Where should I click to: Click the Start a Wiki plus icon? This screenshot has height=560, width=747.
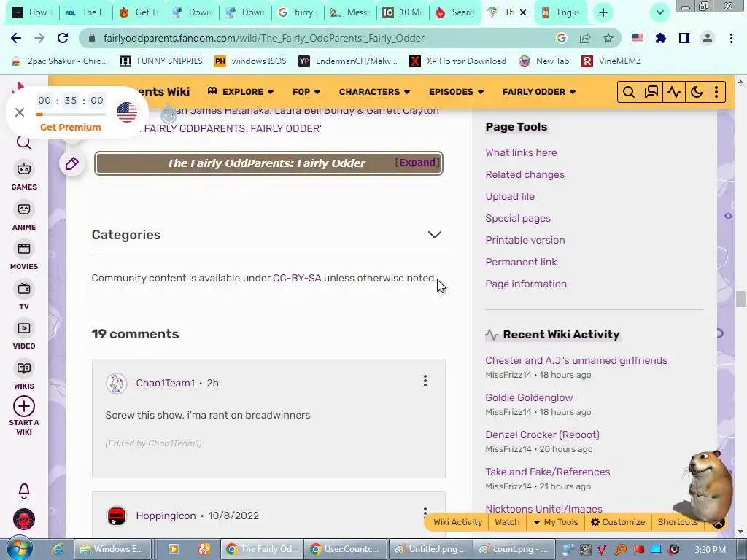point(24,407)
